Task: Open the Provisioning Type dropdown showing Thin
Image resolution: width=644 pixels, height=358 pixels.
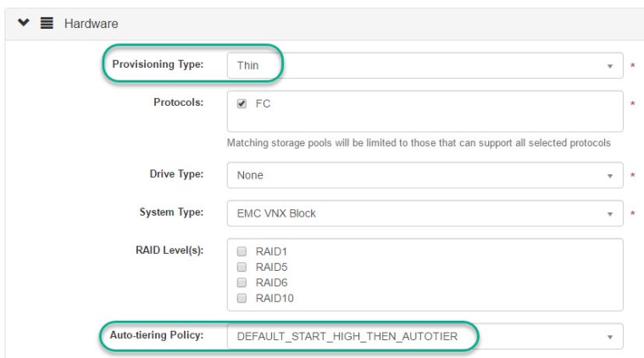Action: (x=415, y=66)
